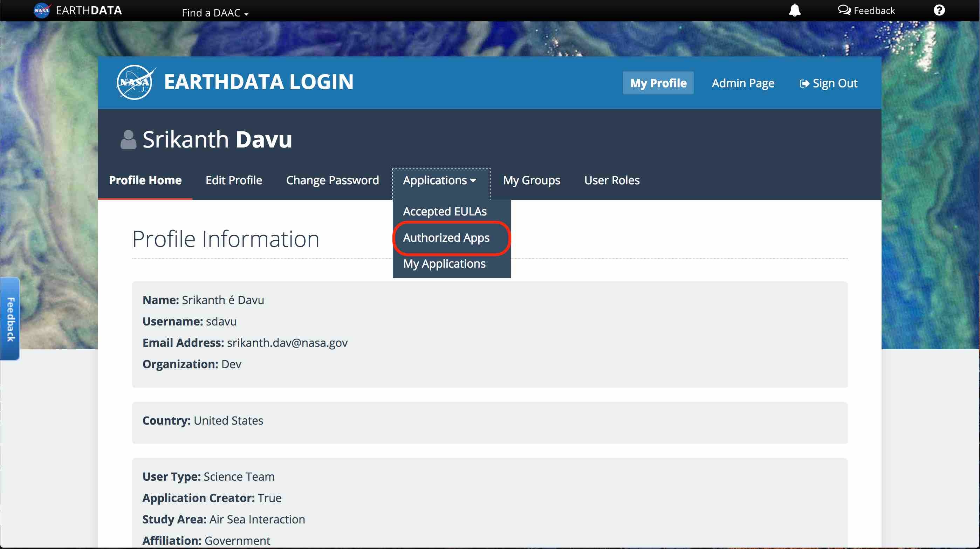Click the email srikanth.dav@nasa.gov
980x549 pixels.
tap(287, 343)
